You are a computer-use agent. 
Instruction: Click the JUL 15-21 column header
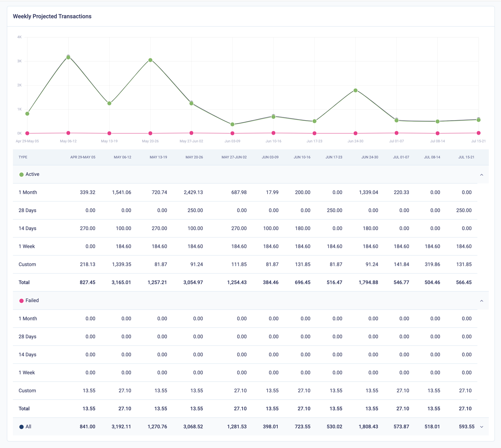pyautogui.click(x=466, y=157)
